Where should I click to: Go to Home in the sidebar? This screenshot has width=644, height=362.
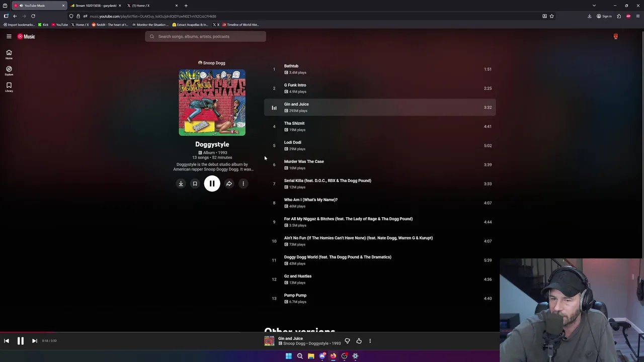pos(9,54)
